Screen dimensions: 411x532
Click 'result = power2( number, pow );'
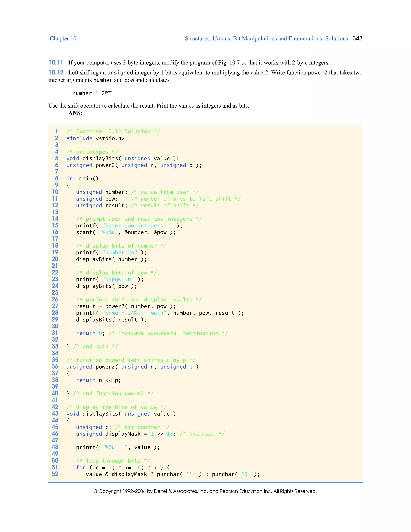tap(126, 306)
